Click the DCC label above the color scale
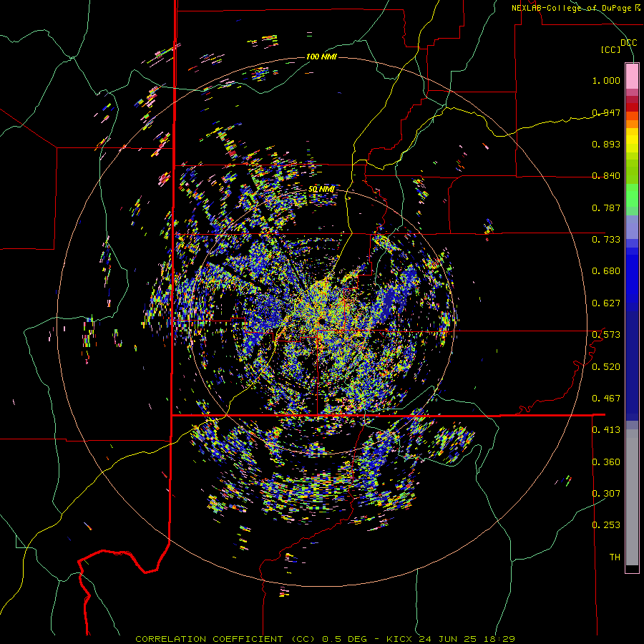Screen dimensions: 644x644 point(628,43)
